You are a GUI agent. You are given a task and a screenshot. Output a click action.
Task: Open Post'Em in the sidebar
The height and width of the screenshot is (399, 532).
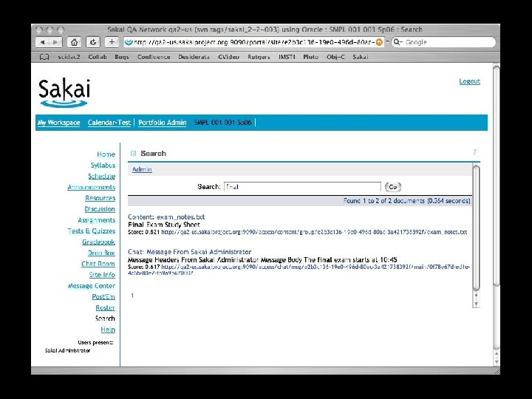[x=103, y=296]
